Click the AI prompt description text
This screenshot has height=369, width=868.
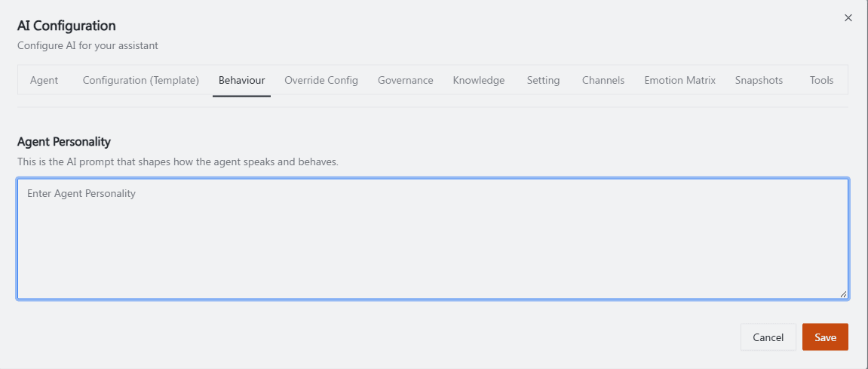click(178, 162)
